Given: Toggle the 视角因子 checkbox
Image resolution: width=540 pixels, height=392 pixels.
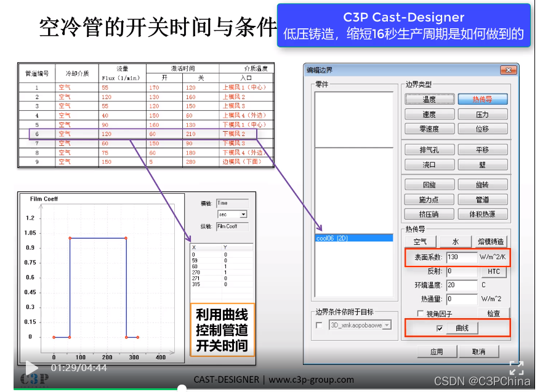Looking at the screenshot, I should (420, 313).
